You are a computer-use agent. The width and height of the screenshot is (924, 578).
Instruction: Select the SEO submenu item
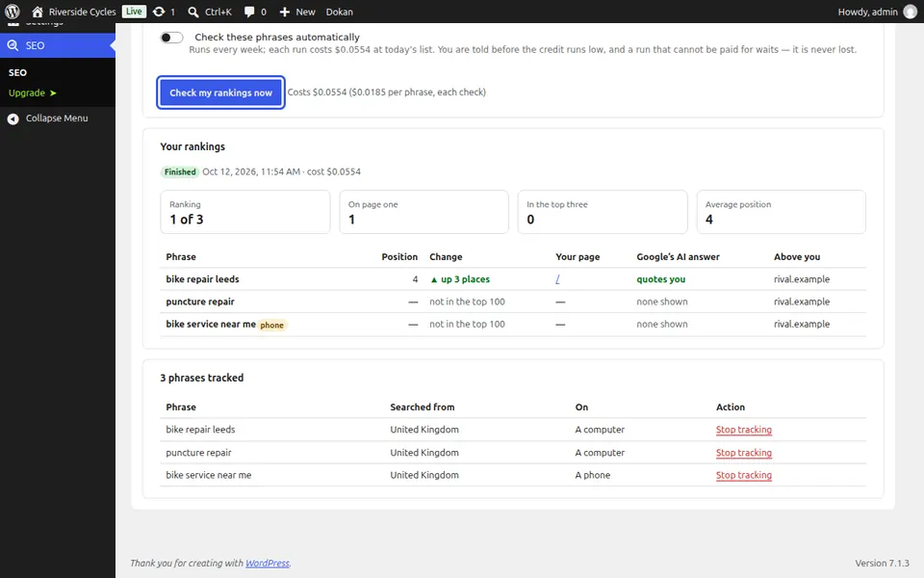tap(17, 72)
